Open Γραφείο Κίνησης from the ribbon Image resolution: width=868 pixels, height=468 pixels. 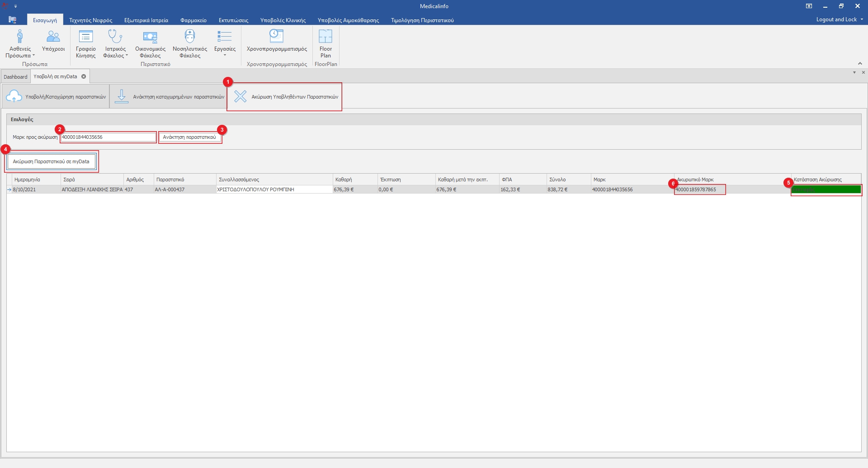tap(85, 43)
